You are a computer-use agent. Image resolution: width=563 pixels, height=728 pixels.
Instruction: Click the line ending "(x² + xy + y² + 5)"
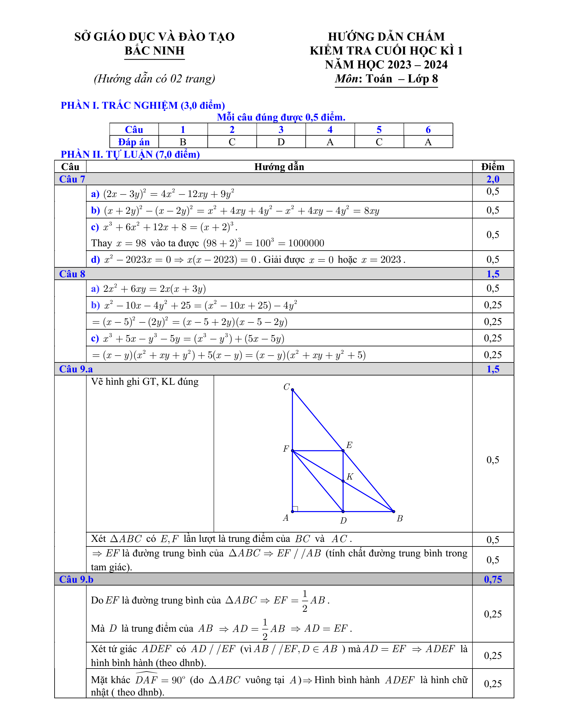[x=229, y=355]
